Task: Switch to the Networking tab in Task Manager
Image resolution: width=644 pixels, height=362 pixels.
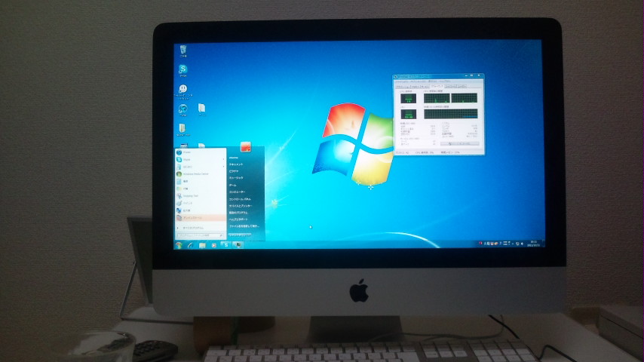Action: pyautogui.click(x=450, y=87)
